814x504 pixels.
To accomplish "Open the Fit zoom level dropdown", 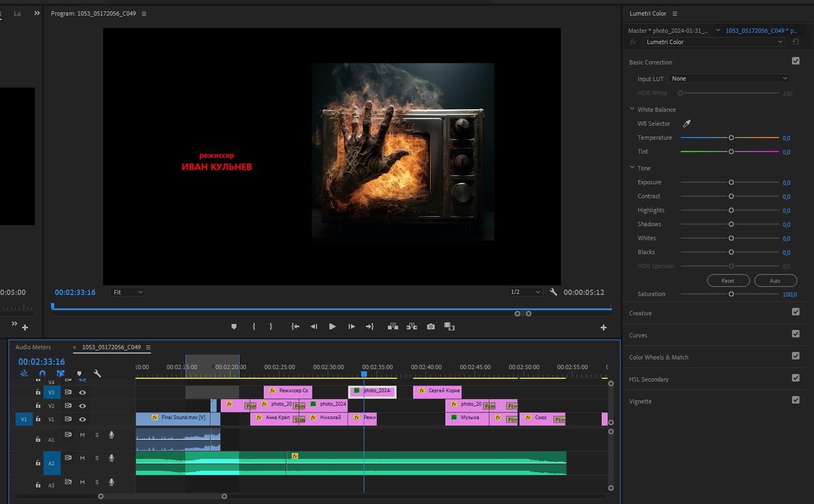I will [x=128, y=292].
